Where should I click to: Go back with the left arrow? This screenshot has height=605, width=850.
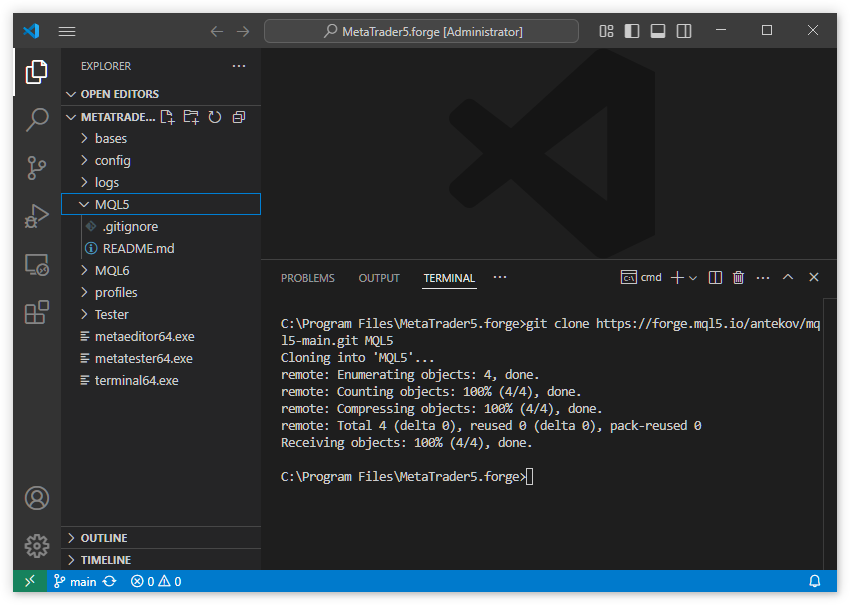(217, 31)
